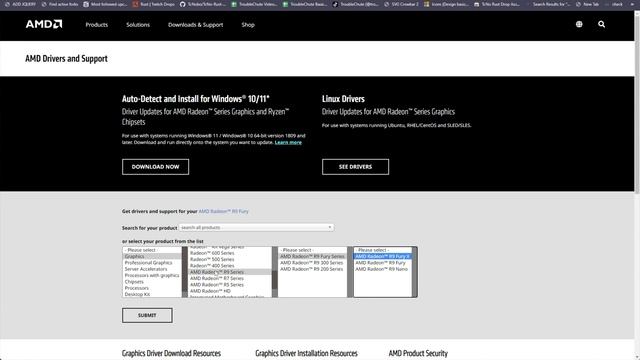
Task: Select AMD Radeon R9 300 Series
Action: (x=312, y=263)
